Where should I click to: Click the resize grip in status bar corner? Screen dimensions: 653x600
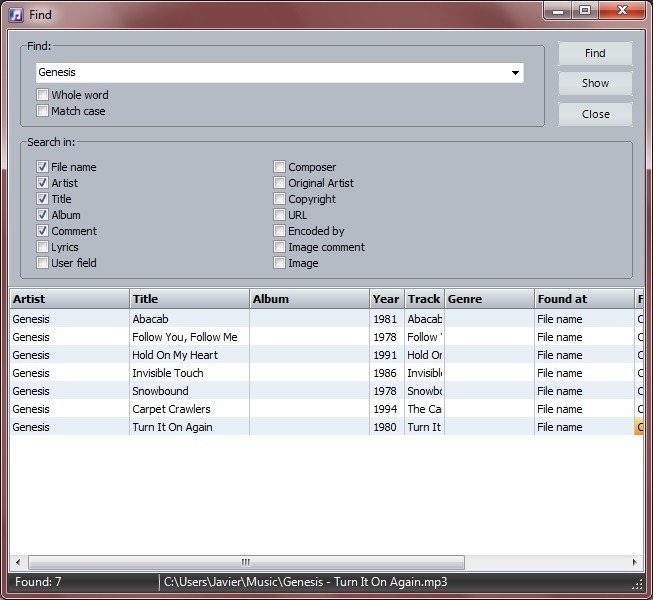(637, 585)
